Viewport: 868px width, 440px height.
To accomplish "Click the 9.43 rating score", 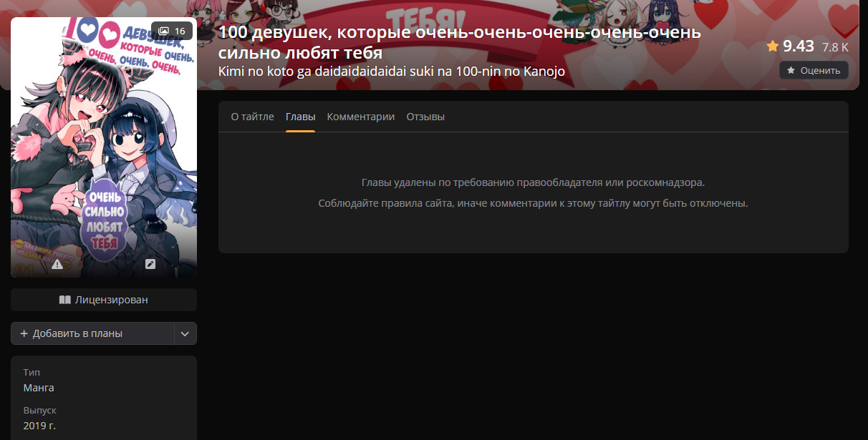I will [798, 47].
